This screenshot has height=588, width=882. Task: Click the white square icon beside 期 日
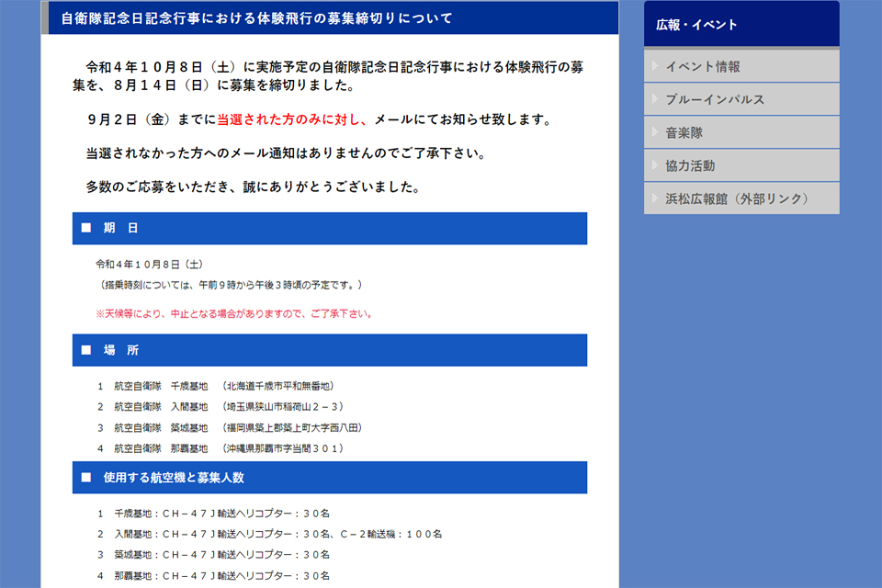(x=86, y=228)
